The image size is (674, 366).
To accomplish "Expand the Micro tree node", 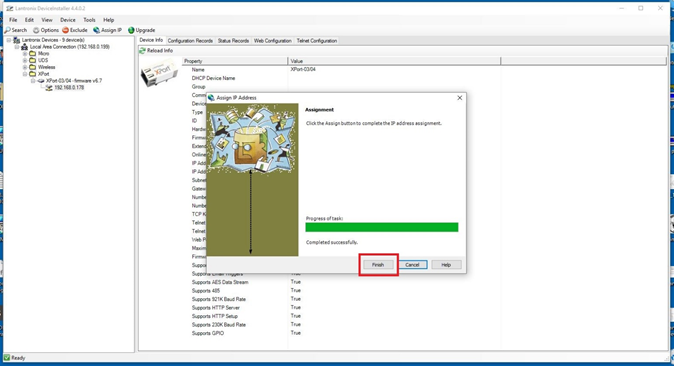I will 25,54.
